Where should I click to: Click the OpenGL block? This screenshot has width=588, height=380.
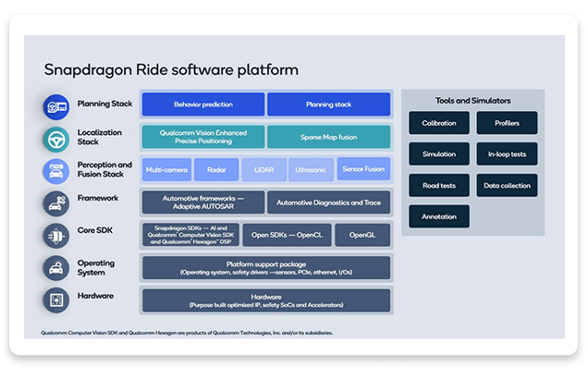[363, 235]
